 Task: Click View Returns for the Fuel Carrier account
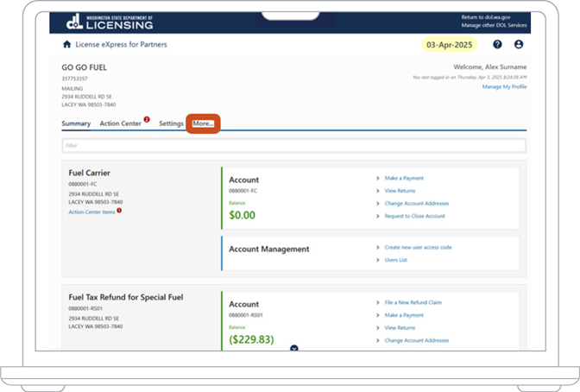click(400, 191)
